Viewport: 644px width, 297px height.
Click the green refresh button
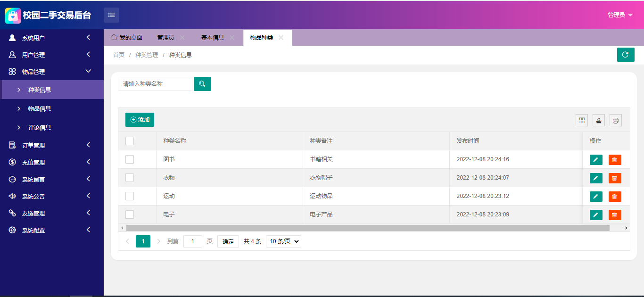(x=626, y=55)
